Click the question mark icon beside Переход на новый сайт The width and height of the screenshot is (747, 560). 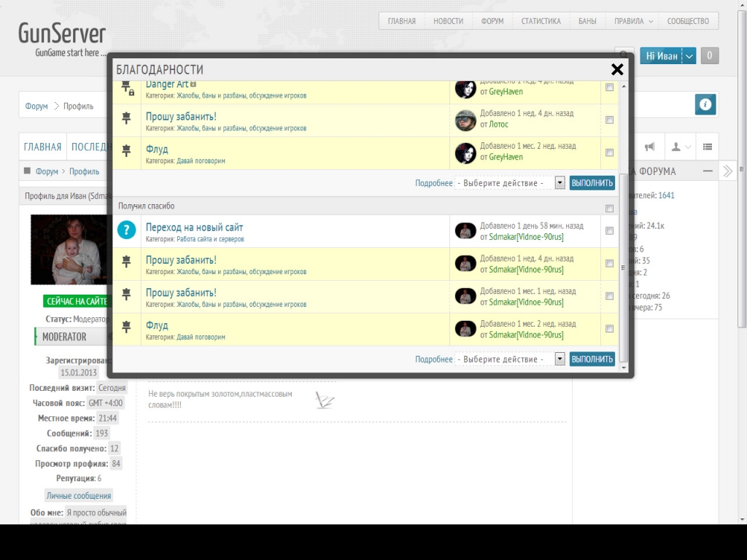(126, 230)
